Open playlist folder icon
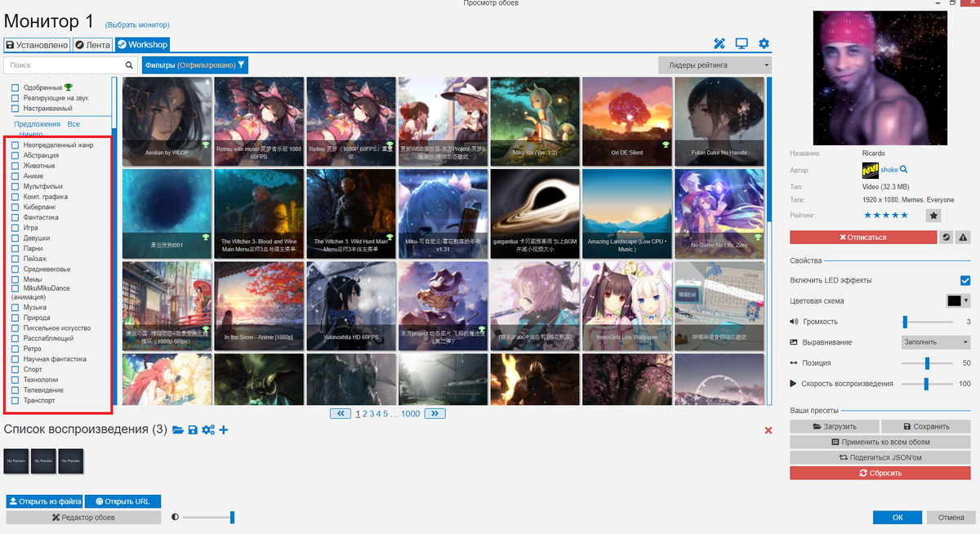This screenshot has height=534, width=980. [178, 430]
